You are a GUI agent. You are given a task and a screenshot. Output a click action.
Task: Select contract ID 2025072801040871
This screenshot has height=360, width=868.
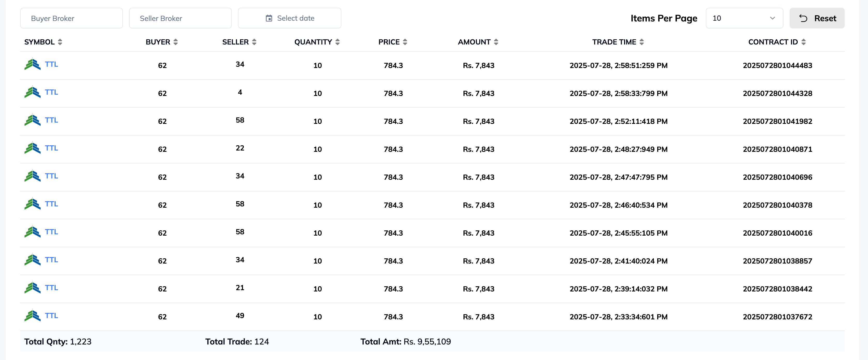click(777, 149)
